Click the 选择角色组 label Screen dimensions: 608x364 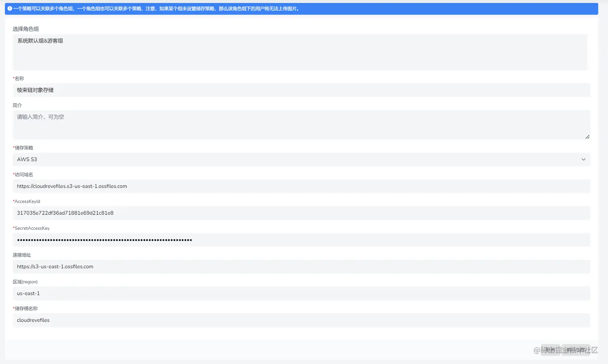(26, 29)
